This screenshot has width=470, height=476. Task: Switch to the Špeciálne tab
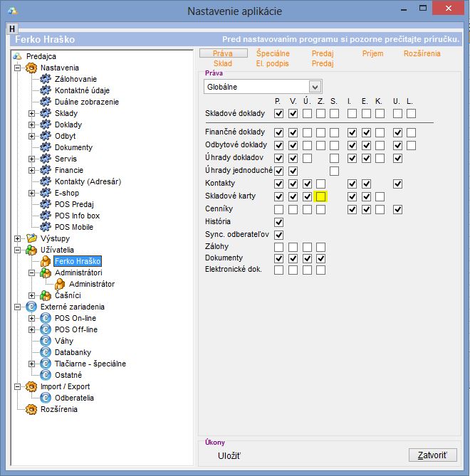click(x=273, y=53)
